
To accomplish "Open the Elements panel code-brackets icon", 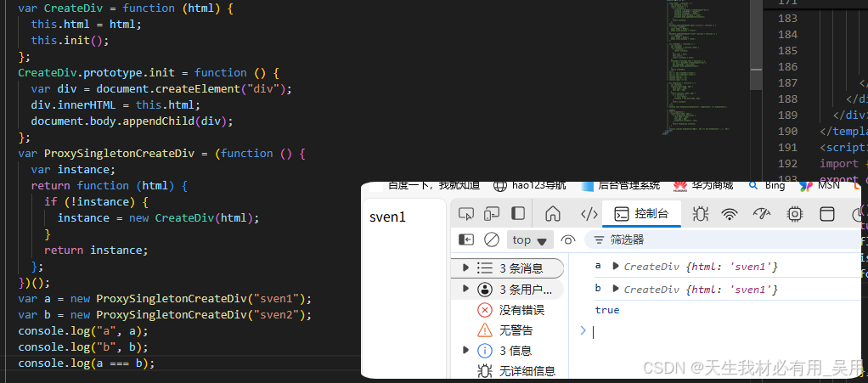I will coord(589,214).
